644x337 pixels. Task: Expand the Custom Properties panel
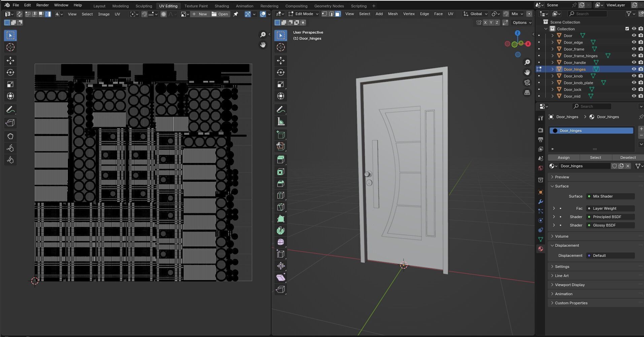[x=571, y=303]
